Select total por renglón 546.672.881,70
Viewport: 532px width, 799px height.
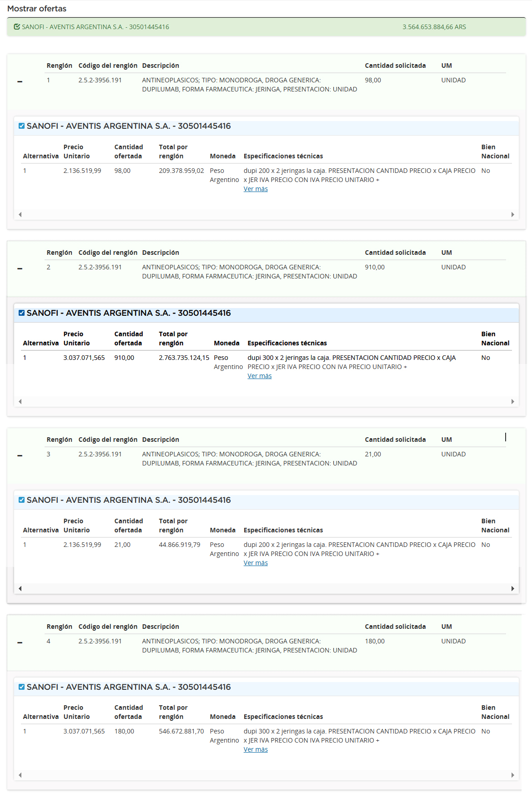[181, 731]
